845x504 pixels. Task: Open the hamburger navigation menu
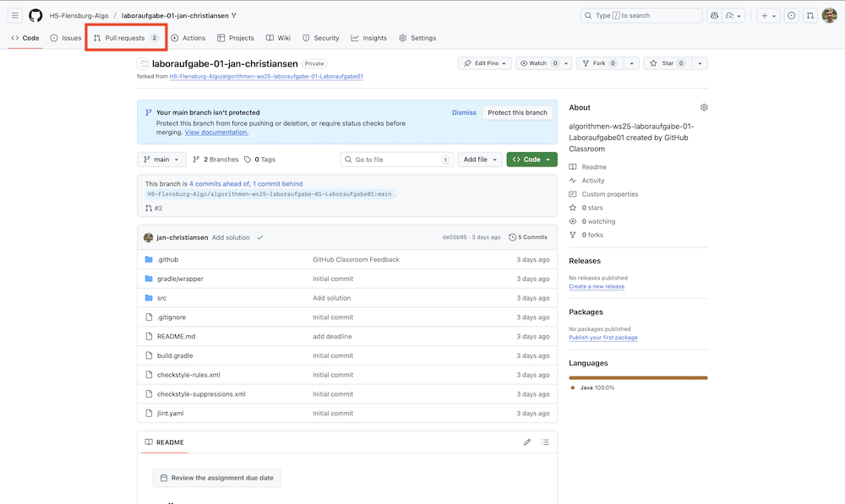tap(15, 15)
